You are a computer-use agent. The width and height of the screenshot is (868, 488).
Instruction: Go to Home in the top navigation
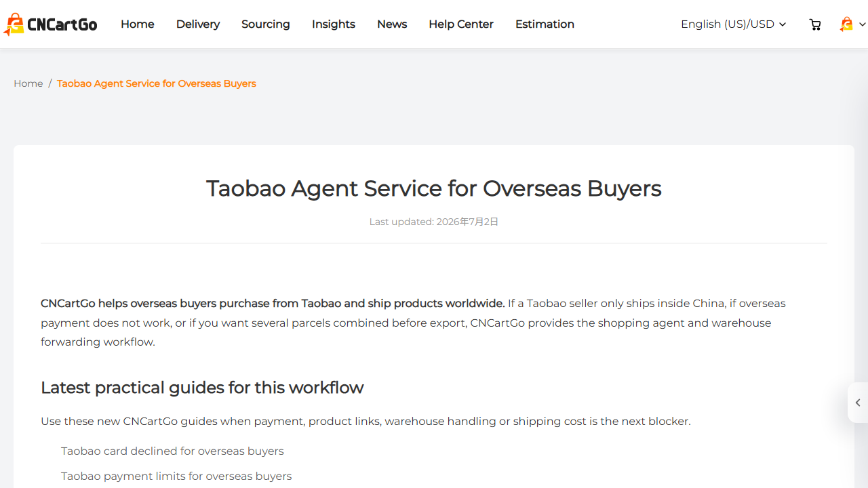tap(138, 24)
